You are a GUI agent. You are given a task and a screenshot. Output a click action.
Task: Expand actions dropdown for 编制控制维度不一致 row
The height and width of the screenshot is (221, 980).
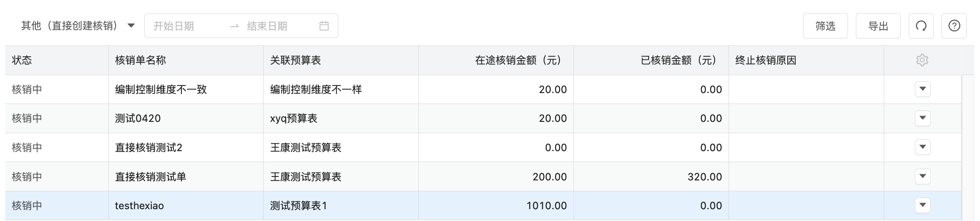(923, 89)
